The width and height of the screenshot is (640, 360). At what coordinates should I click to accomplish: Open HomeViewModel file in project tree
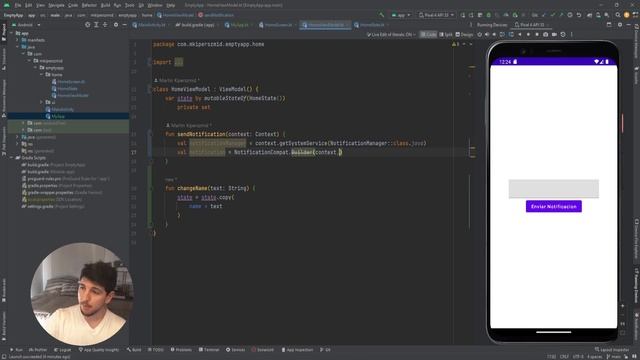pos(69,96)
